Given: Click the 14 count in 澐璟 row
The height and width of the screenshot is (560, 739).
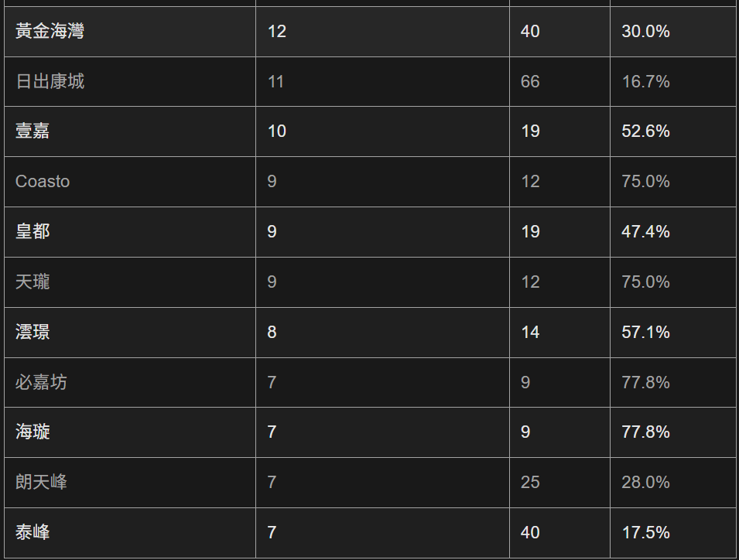Looking at the screenshot, I should [x=530, y=333].
